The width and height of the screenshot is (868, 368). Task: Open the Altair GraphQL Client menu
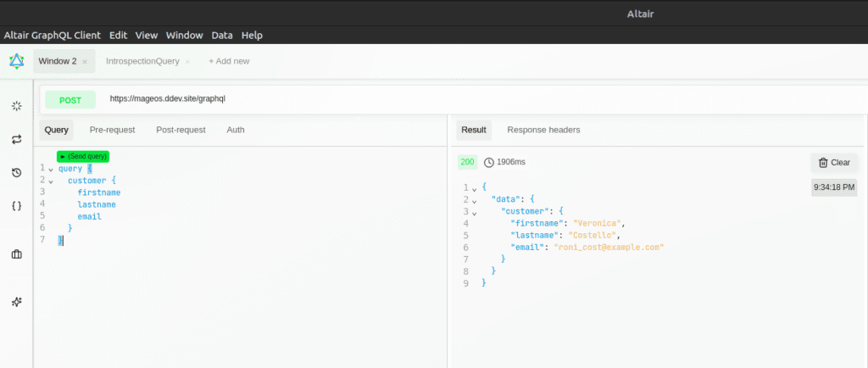53,36
